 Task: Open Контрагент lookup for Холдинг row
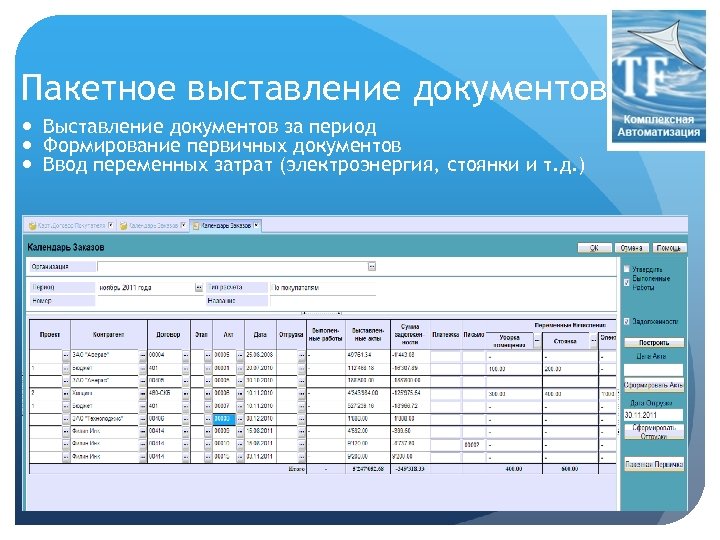click(x=142, y=394)
